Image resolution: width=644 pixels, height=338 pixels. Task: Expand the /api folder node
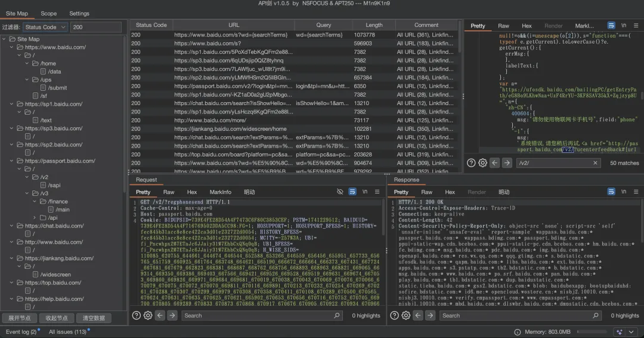click(35, 217)
